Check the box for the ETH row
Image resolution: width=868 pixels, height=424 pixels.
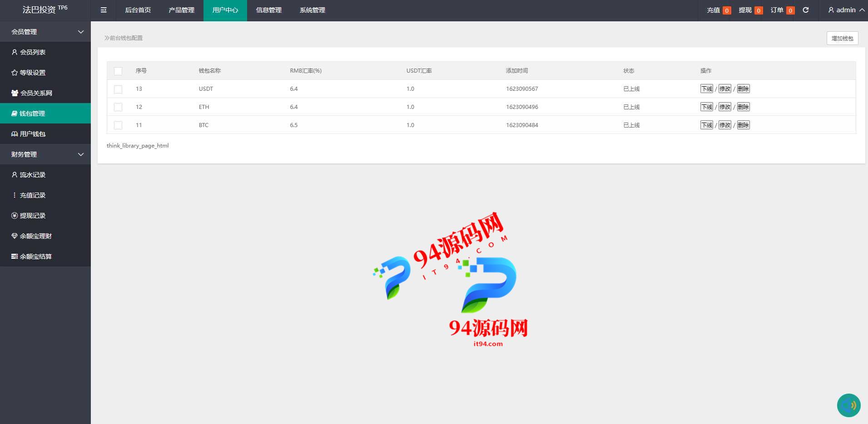[x=118, y=107]
